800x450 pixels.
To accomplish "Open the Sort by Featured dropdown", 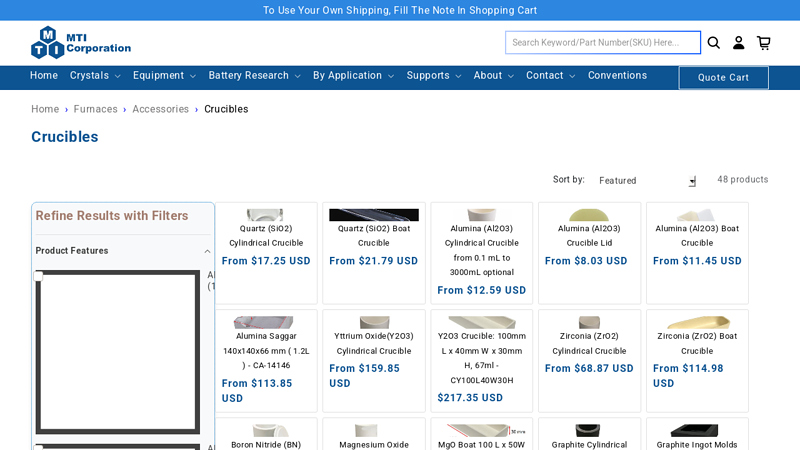I will coord(647,181).
